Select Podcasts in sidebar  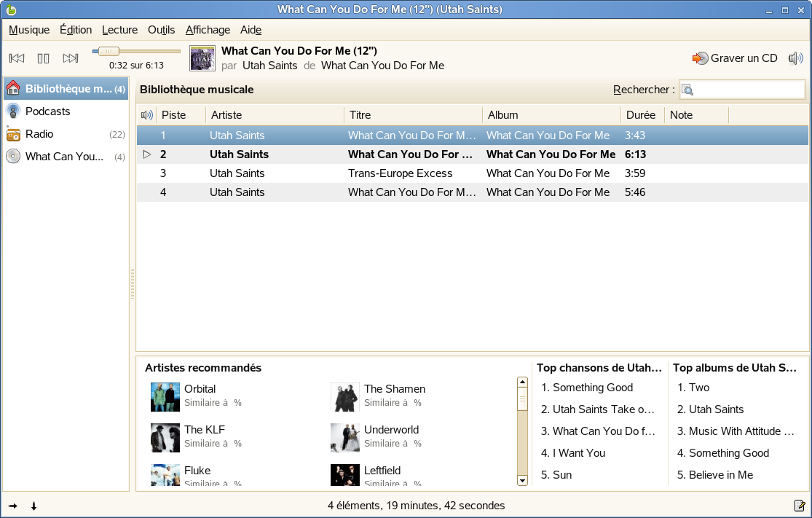click(66, 111)
